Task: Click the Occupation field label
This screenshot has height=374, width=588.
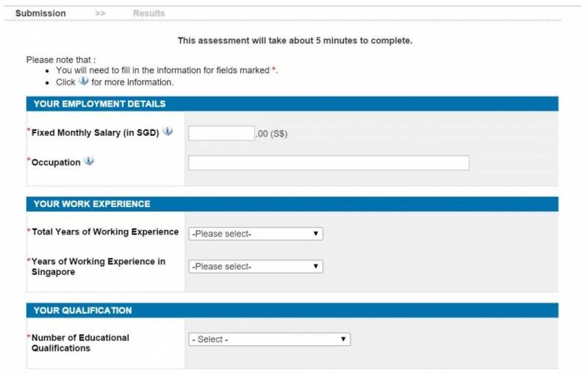Action: click(x=56, y=162)
